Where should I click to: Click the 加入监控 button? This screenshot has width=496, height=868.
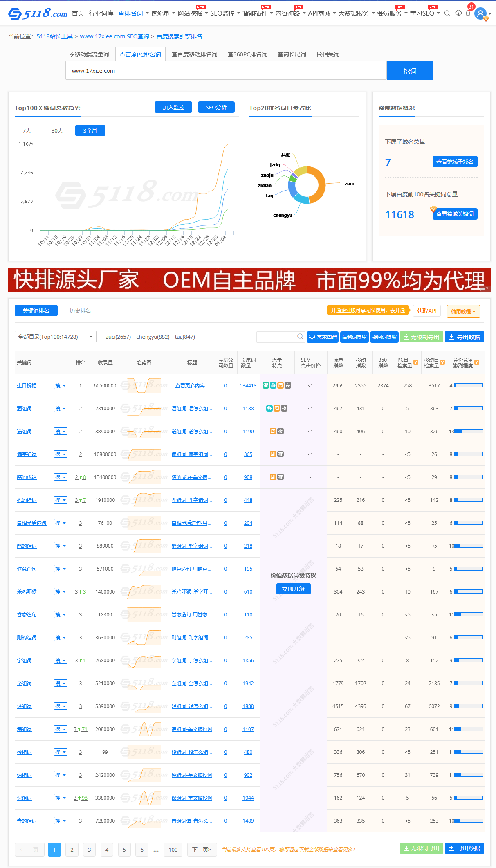173,107
